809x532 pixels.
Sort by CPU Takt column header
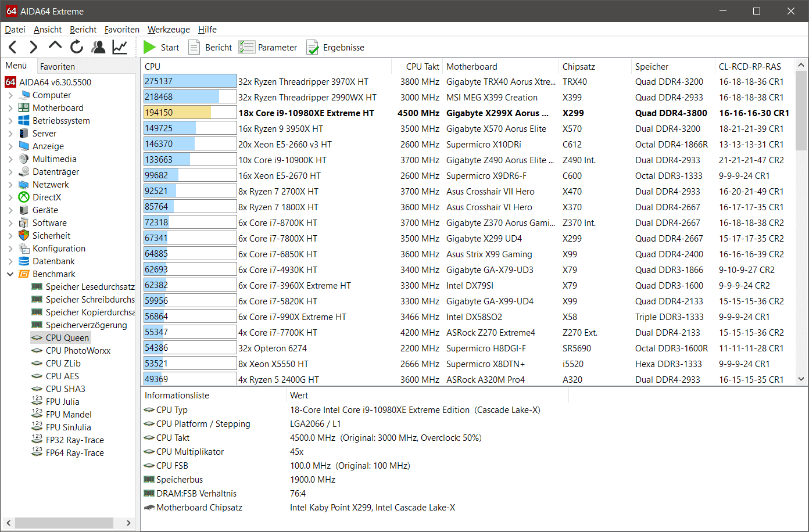[x=417, y=66]
